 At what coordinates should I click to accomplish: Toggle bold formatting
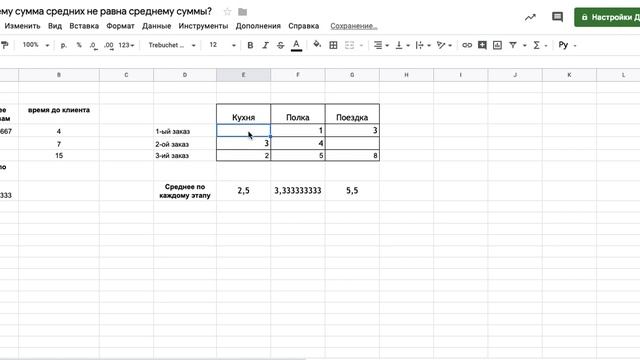(250, 45)
